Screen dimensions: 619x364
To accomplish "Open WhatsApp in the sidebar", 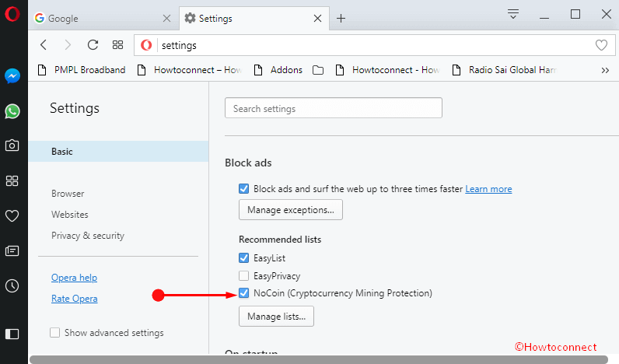I will coord(12,111).
